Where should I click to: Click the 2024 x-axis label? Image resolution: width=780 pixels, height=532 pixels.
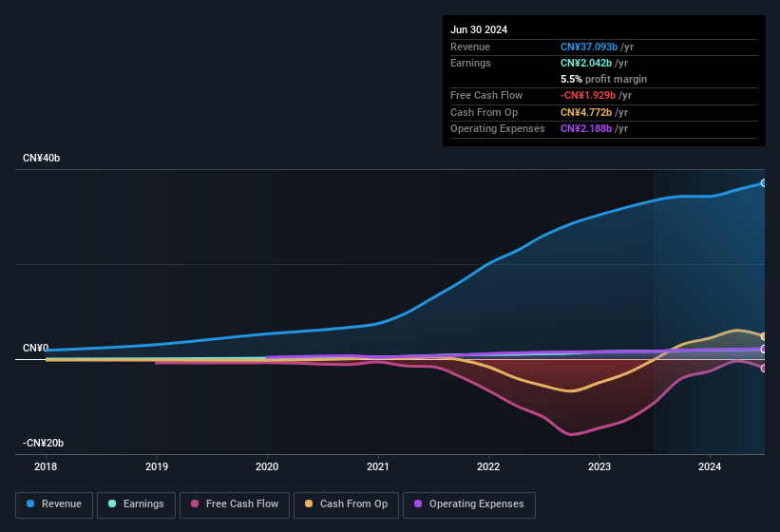[x=710, y=466]
